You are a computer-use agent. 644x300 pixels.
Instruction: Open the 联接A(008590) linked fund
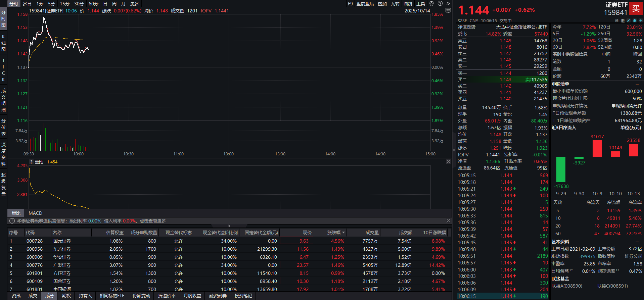(x=567, y=286)
